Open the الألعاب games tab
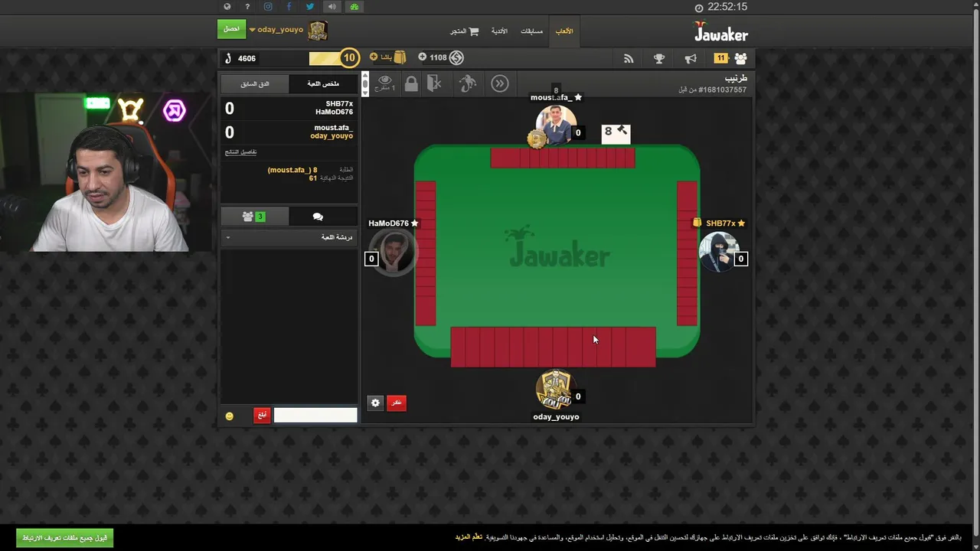The image size is (980, 551). 564,31
